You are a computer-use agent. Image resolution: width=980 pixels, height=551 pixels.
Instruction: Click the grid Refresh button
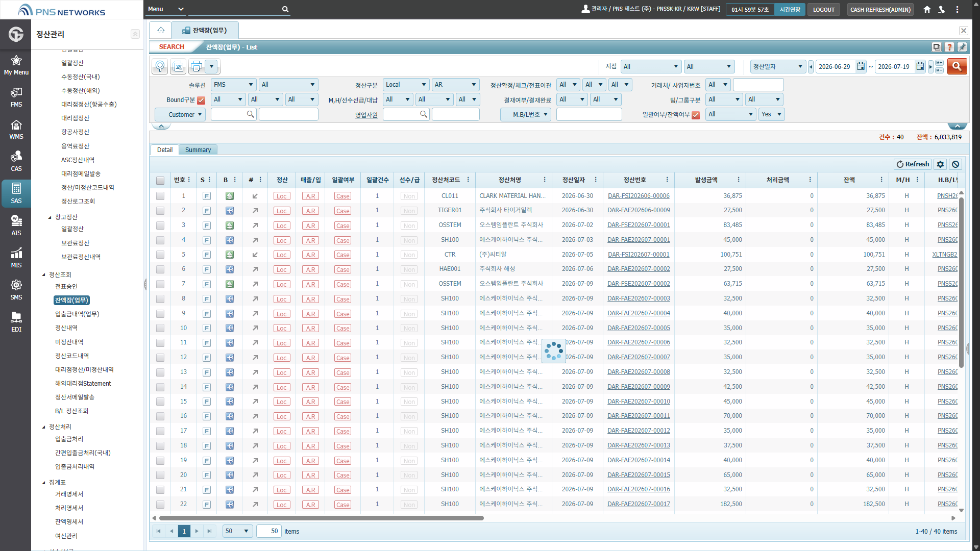[913, 164]
